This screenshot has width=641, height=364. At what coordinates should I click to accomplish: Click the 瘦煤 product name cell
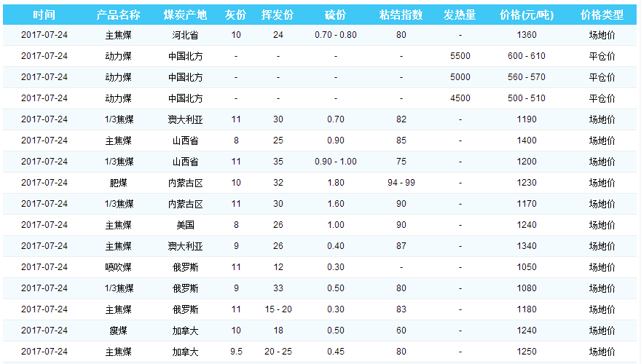[118, 331]
